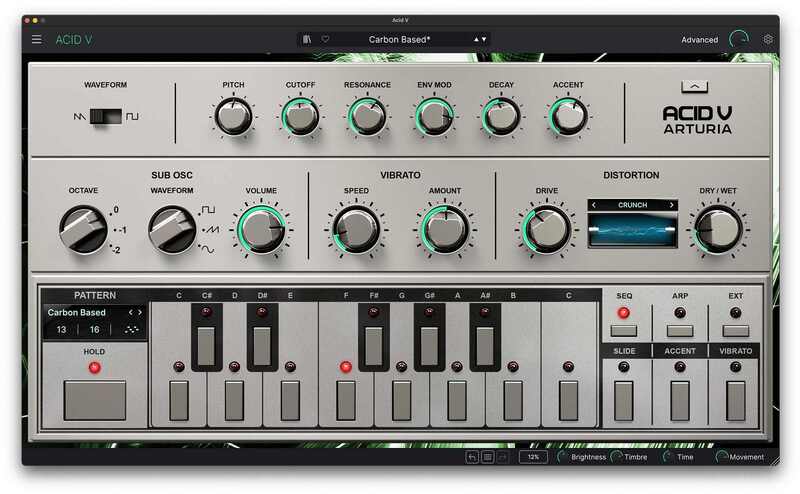Go to previous pattern before Carbon Based

click(x=131, y=312)
